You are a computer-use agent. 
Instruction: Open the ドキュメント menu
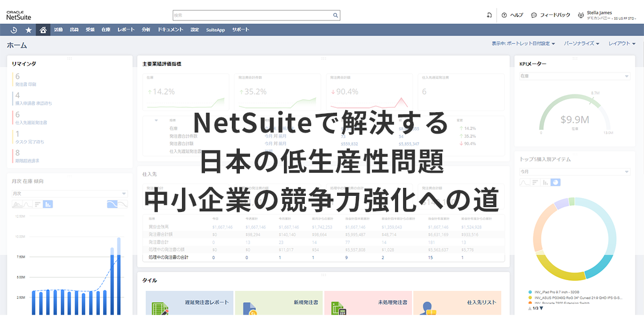(x=170, y=30)
